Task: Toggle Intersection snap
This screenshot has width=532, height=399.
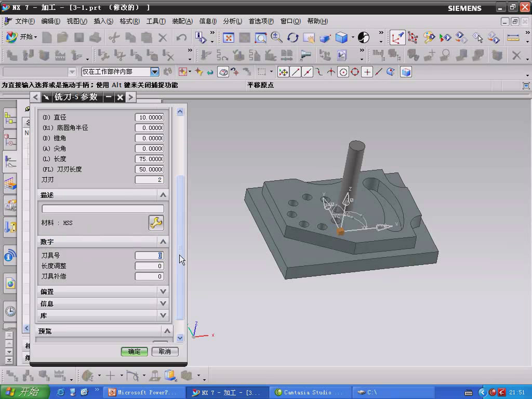Action: (x=331, y=72)
